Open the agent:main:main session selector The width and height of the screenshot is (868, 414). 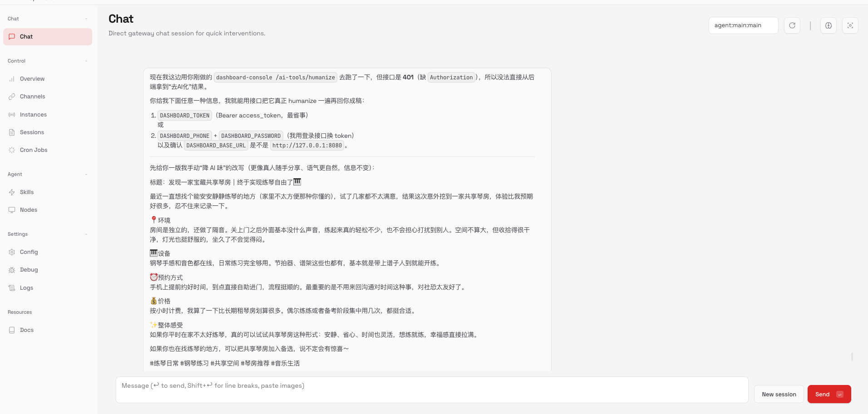[x=744, y=25]
